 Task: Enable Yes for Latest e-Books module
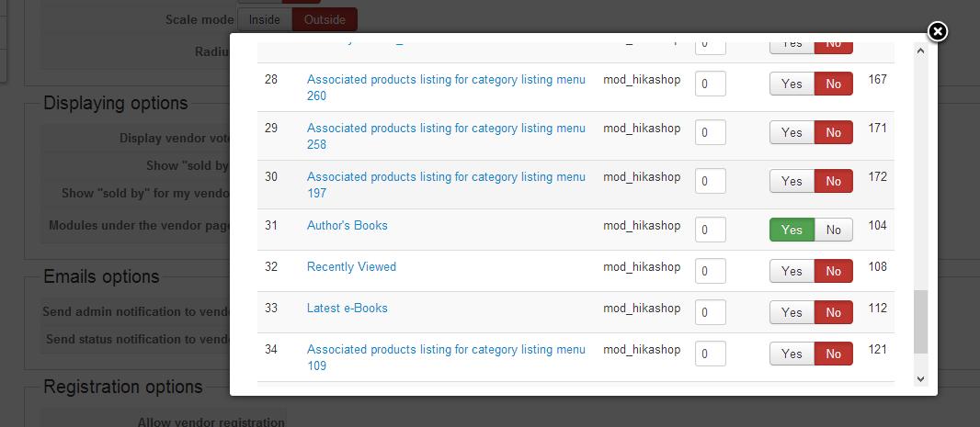point(792,312)
